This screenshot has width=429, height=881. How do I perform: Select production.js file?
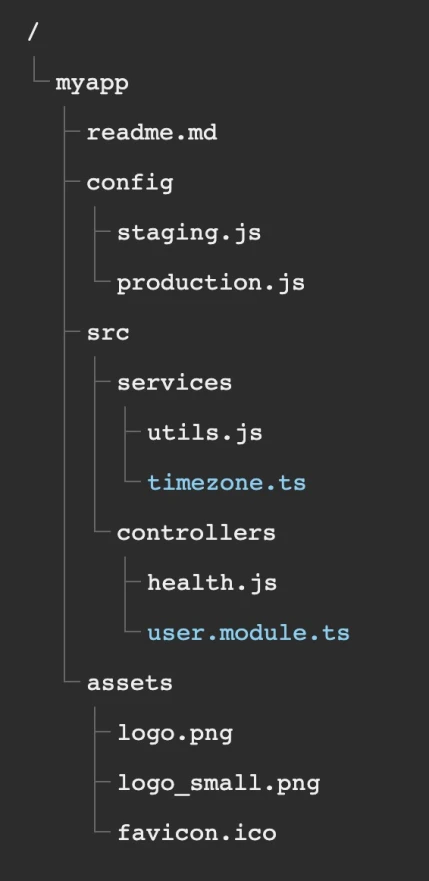[x=211, y=283]
